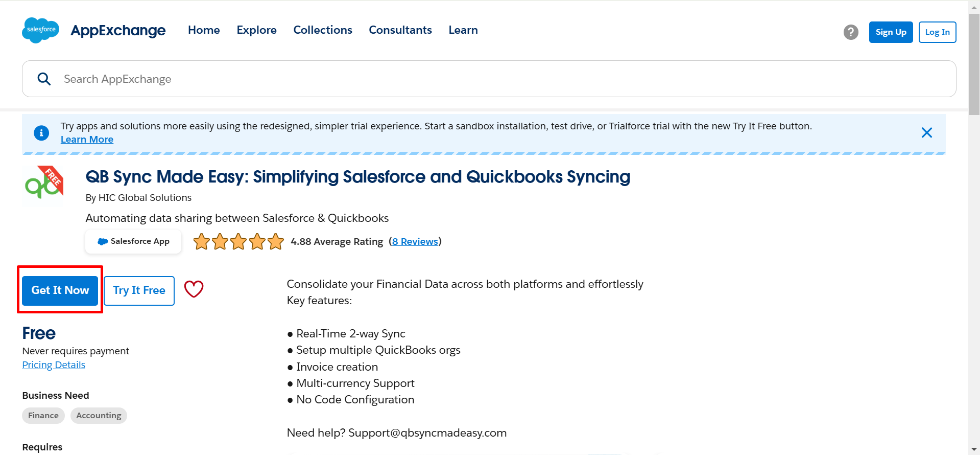Click the five-star rating icons
This screenshot has width=980, height=455.
click(x=238, y=241)
